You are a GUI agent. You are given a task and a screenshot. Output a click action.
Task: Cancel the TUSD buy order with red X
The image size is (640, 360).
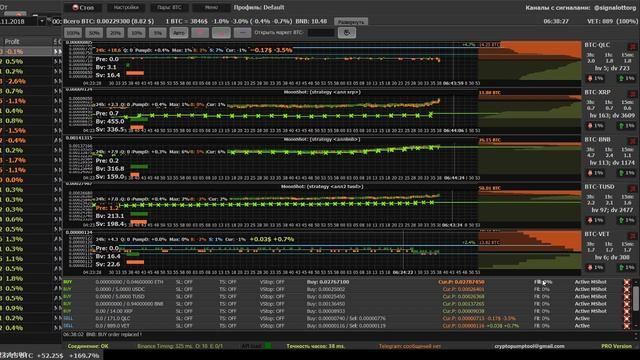[627, 297]
